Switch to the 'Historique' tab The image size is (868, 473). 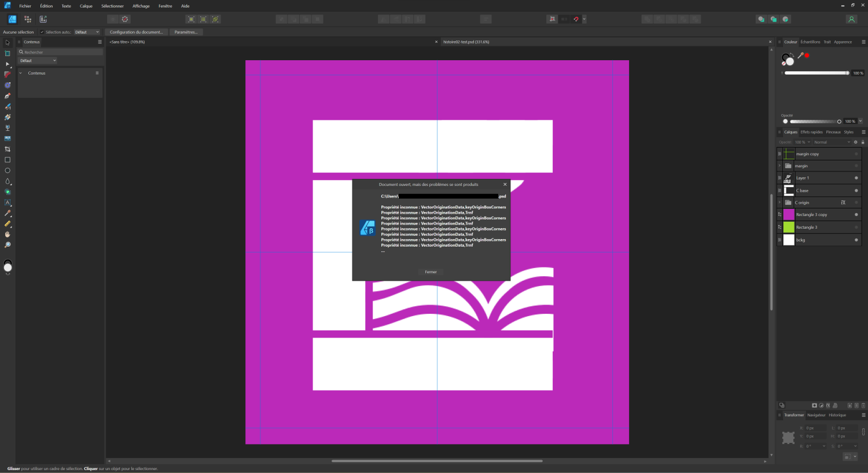[837, 415]
